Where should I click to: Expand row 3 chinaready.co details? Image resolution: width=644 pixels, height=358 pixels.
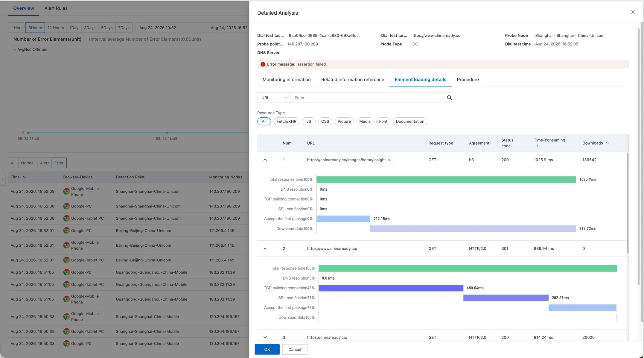(x=265, y=337)
